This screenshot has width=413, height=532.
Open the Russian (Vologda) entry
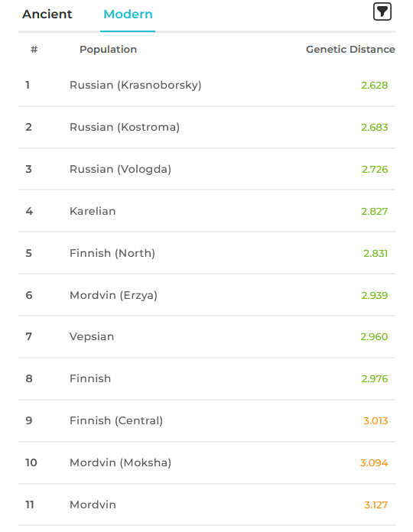206,169
